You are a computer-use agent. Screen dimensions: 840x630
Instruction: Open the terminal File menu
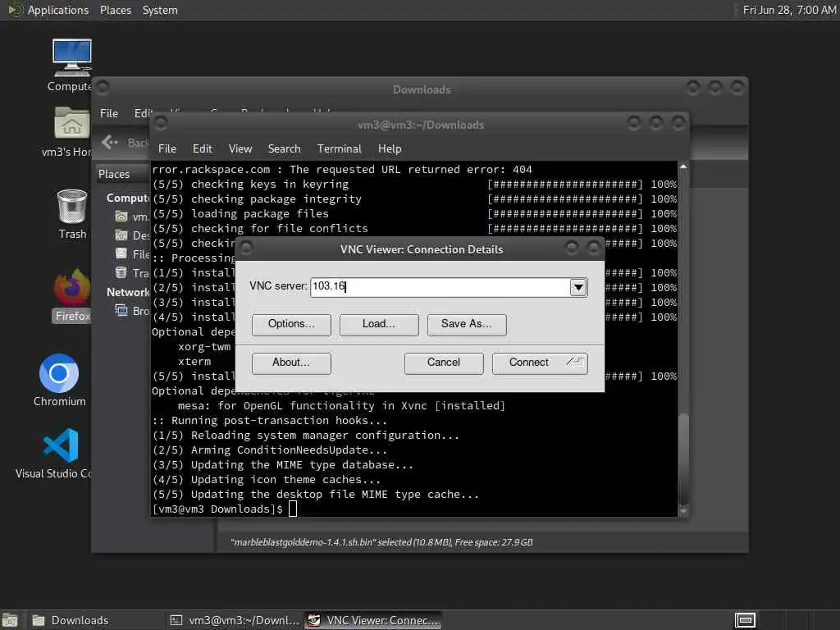coord(167,149)
